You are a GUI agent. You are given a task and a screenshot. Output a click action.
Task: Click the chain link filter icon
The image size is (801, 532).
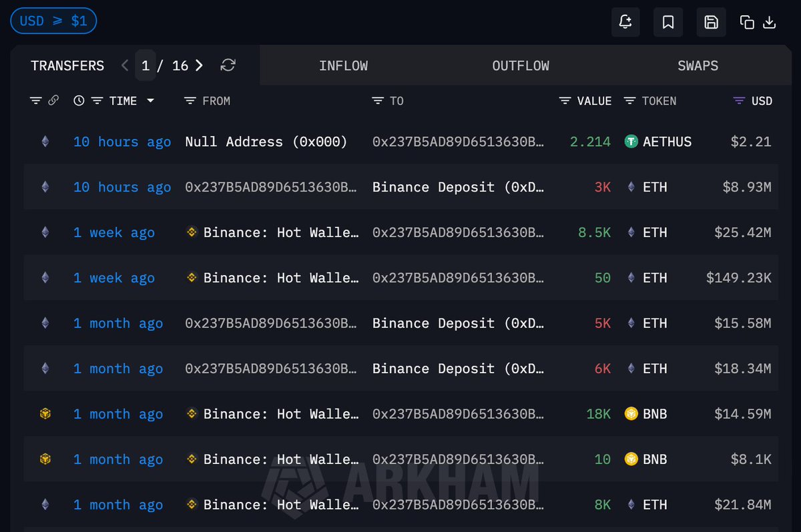(x=53, y=101)
